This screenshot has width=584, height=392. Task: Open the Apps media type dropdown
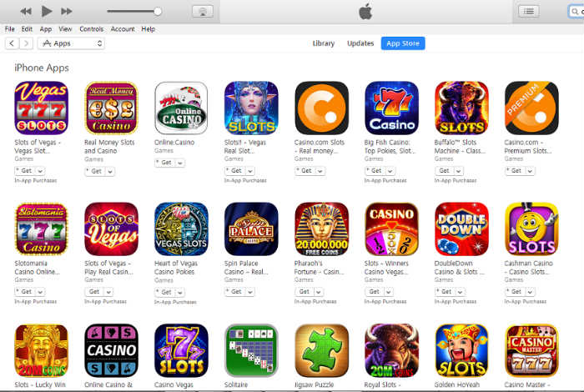(71, 43)
